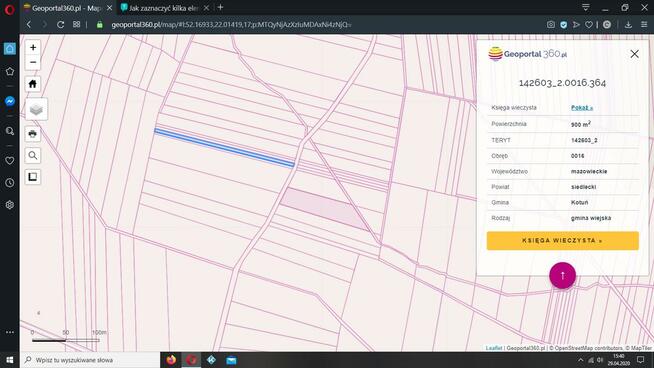Reload the current page
The image size is (654, 368).
tap(60, 25)
